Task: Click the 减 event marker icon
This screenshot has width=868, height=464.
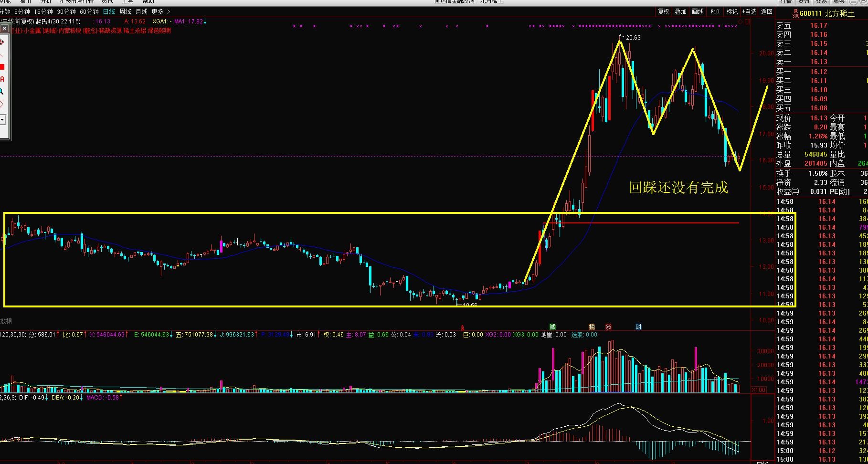Action: point(552,327)
